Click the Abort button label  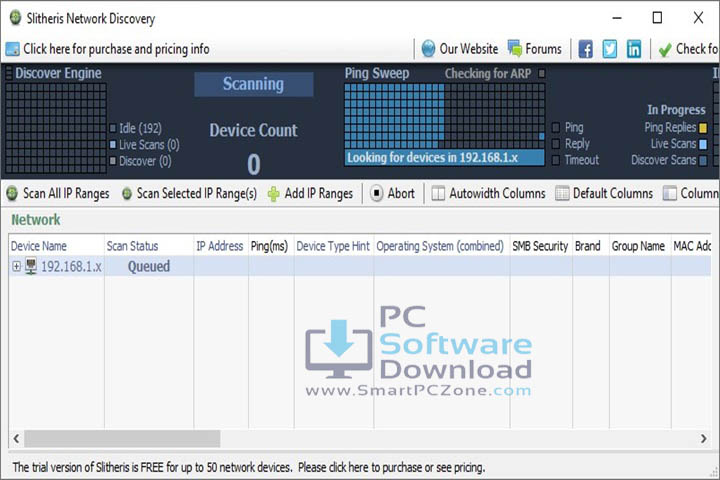click(x=401, y=193)
